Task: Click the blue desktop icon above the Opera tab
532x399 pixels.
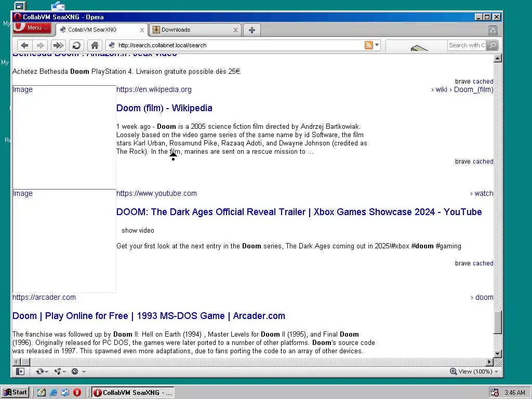Action: (58, 5)
